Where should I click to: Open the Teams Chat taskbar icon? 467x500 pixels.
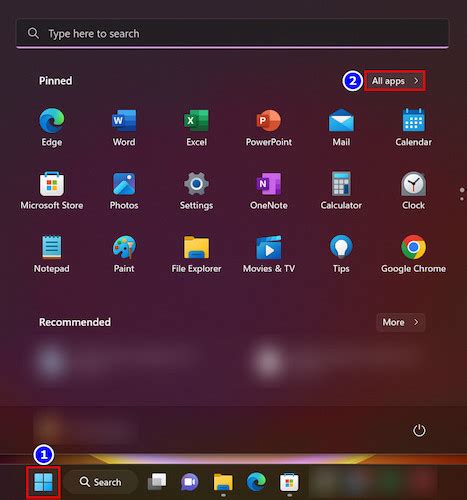(190, 482)
